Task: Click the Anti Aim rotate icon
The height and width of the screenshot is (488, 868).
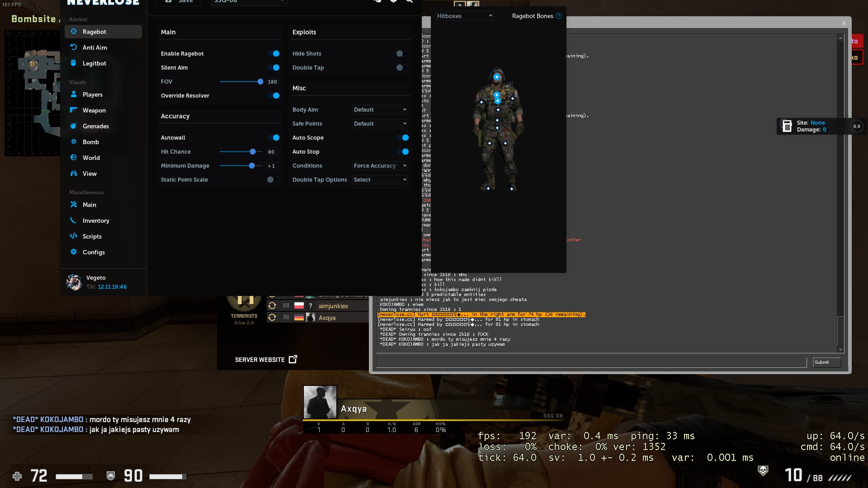Action: point(74,47)
